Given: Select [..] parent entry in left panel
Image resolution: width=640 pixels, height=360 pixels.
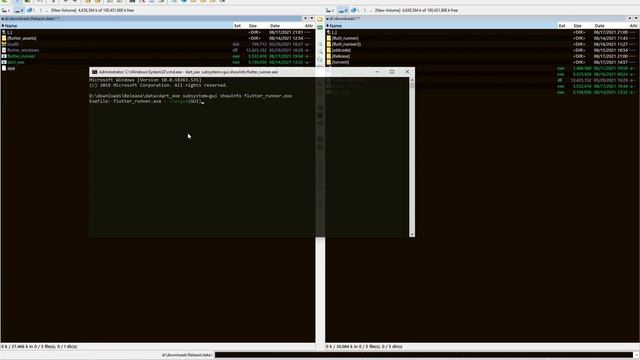Looking at the screenshot, I should (158, 32).
